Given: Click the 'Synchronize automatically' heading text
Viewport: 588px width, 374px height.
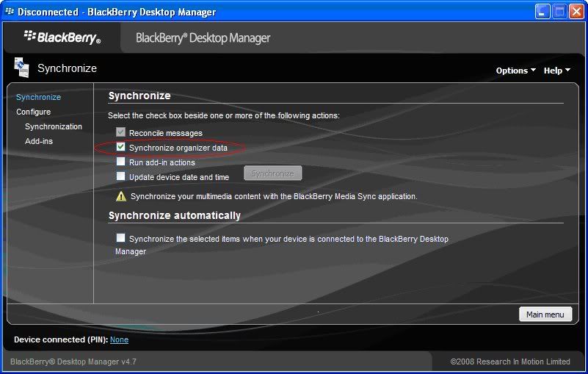Looking at the screenshot, I should [175, 215].
